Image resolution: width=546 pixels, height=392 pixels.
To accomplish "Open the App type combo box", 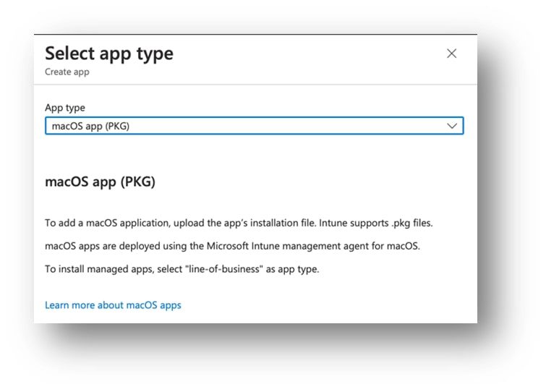I will 253,126.
